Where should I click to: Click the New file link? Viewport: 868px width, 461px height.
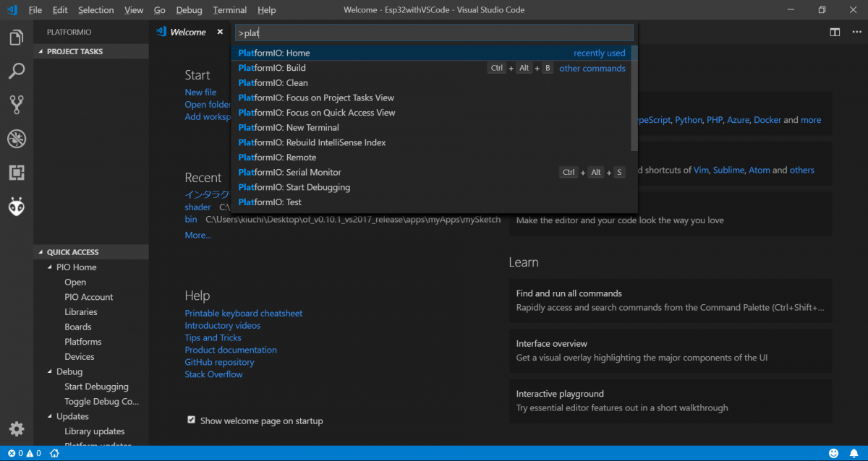pos(200,92)
